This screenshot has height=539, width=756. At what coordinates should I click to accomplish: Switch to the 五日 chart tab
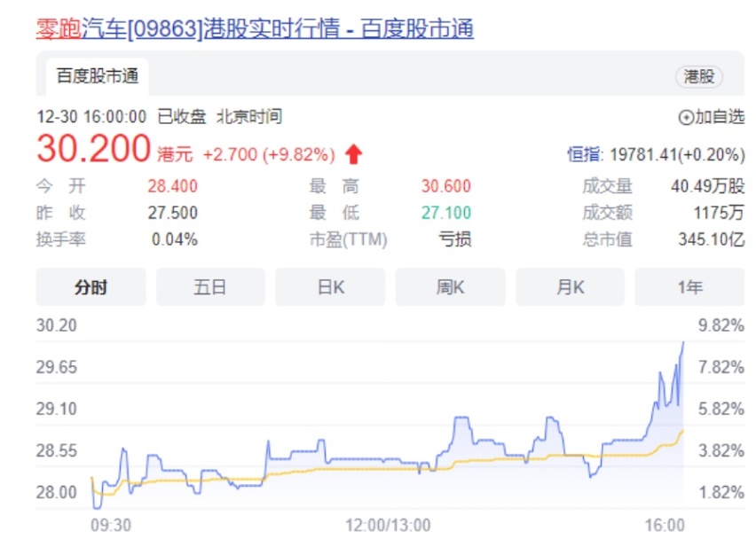click(210, 287)
